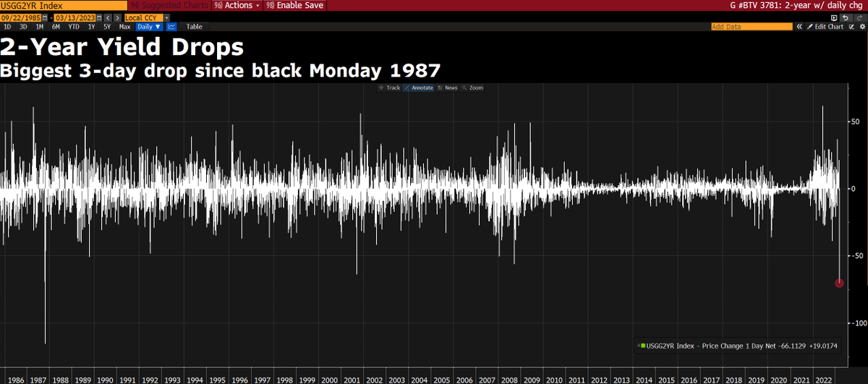868x384 pixels.
Task: Open the Daily periodicity dropdown
Action: pos(149,27)
